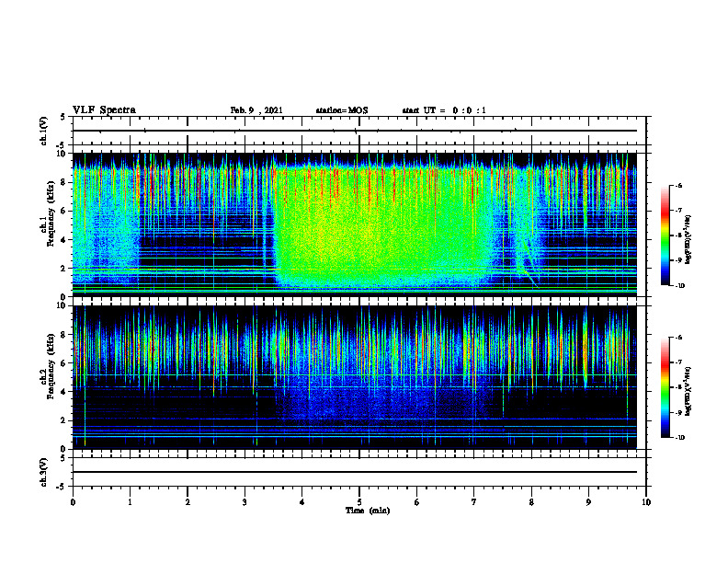
Task: Click the "2" tick on ch.2 frequency axis
Action: [x=64, y=420]
